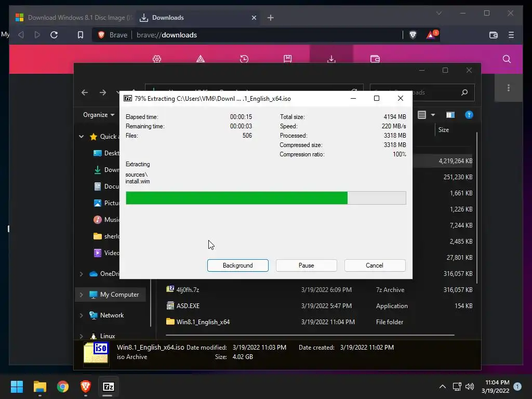Go forward in Brave browser
Image resolution: width=532 pixels, height=399 pixels.
coord(37,35)
